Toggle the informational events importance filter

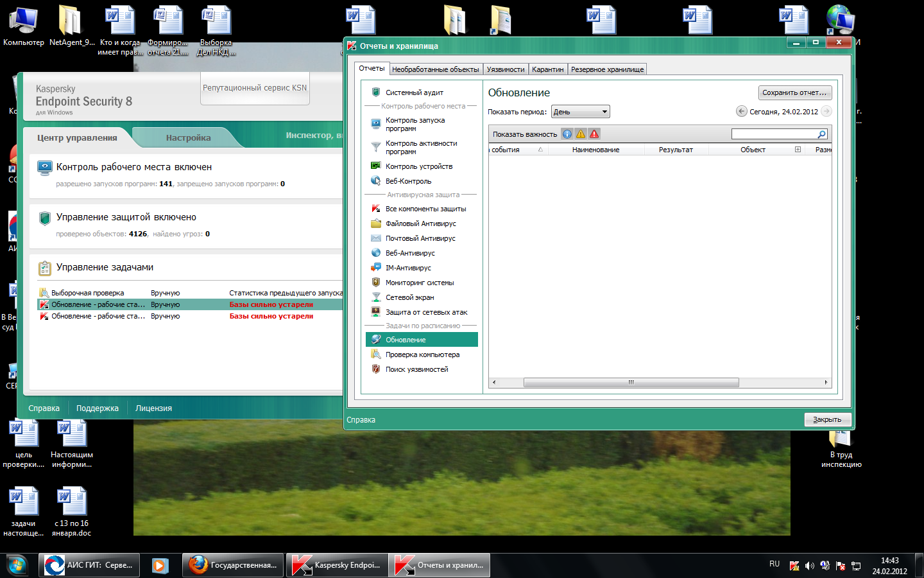[x=567, y=134]
